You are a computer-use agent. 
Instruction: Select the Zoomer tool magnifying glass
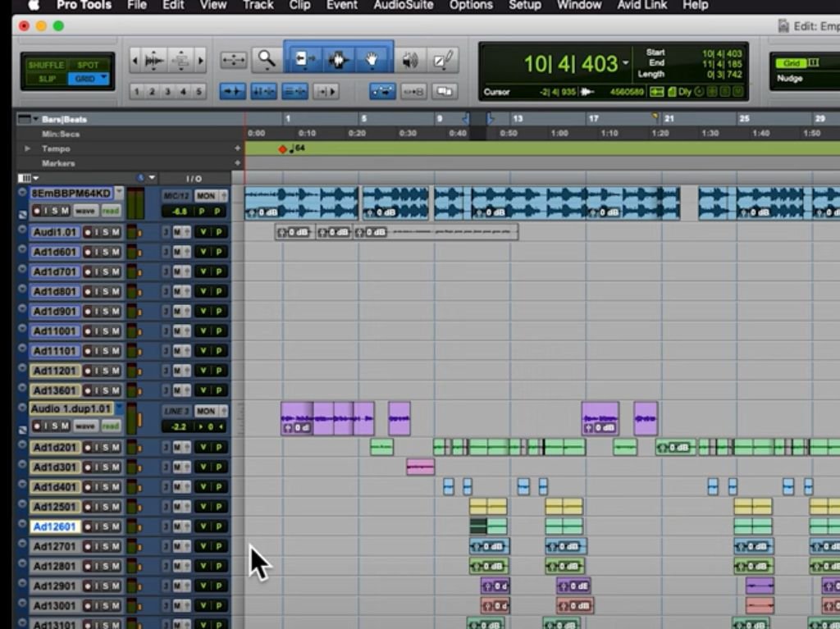click(x=267, y=59)
